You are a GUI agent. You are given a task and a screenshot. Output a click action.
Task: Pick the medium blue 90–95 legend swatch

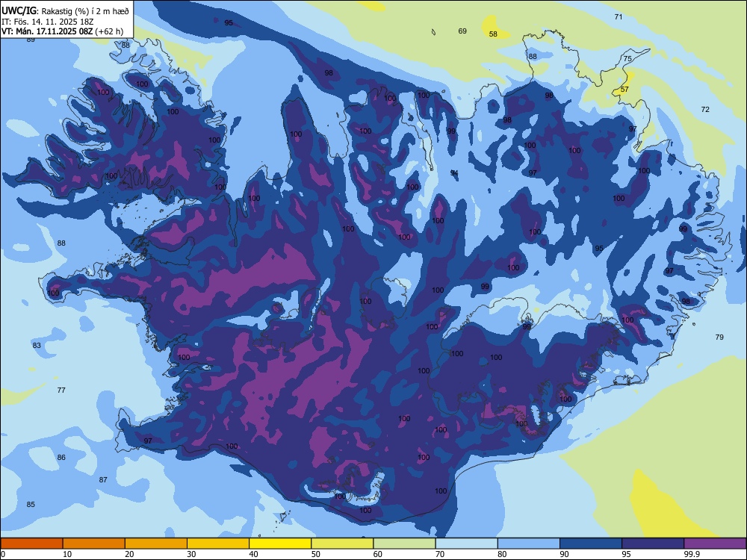point(591,544)
